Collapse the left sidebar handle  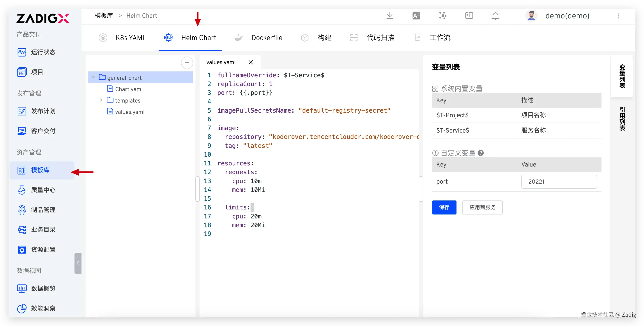tap(78, 263)
